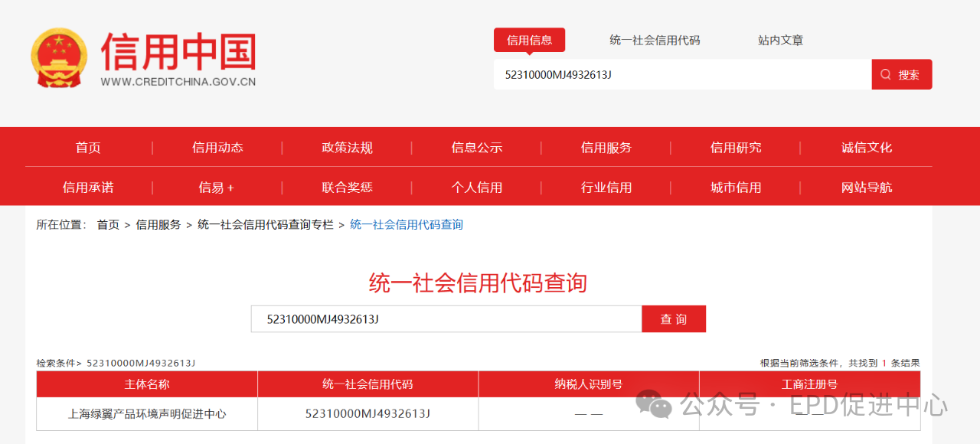The height and width of the screenshot is (444, 980).
Task: Click the 52310000MJ4932613J code in result row
Action: click(367, 414)
